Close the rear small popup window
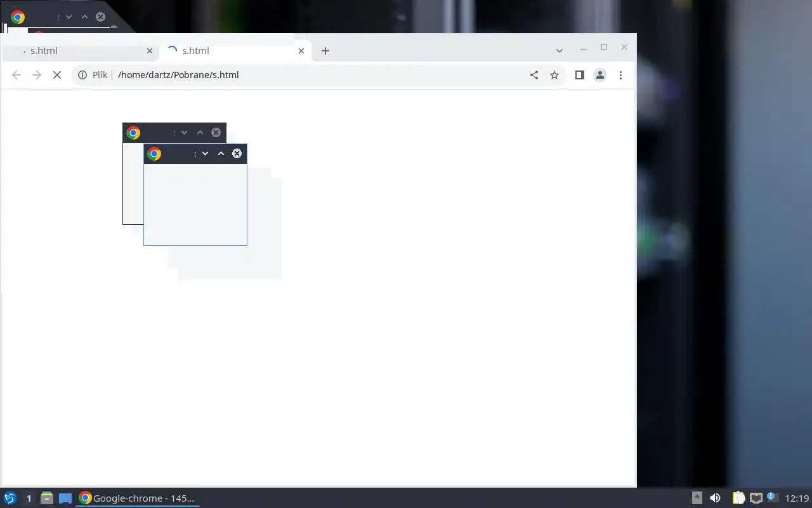 click(x=216, y=133)
